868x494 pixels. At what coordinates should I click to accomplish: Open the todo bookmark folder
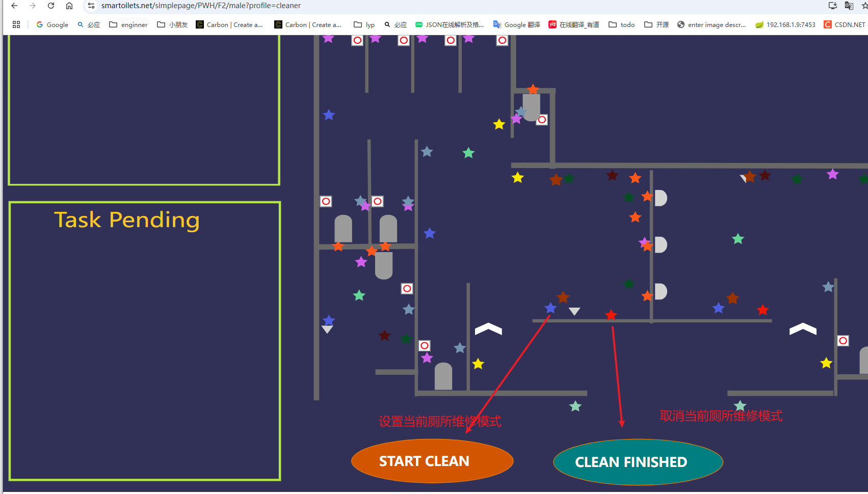622,24
